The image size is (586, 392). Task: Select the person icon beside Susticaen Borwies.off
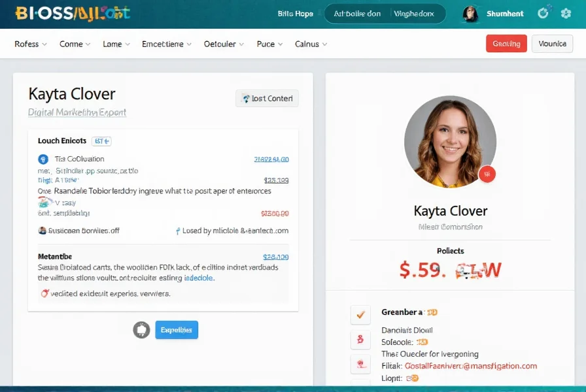(x=40, y=230)
